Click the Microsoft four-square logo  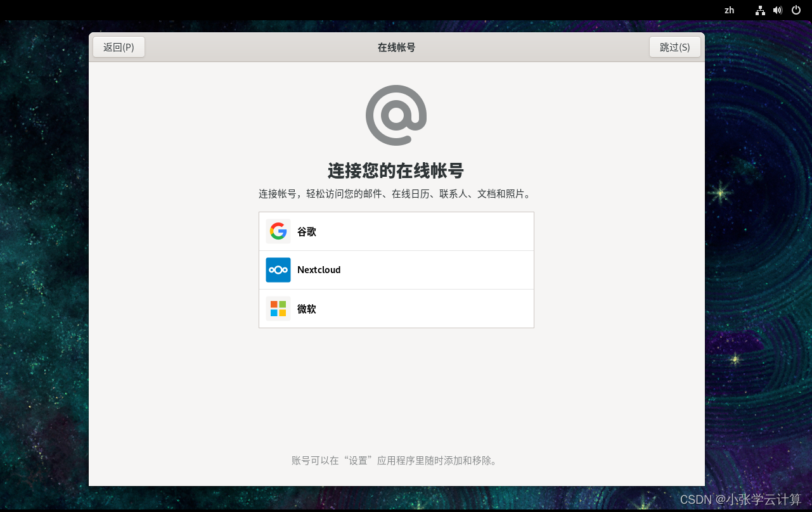(278, 309)
